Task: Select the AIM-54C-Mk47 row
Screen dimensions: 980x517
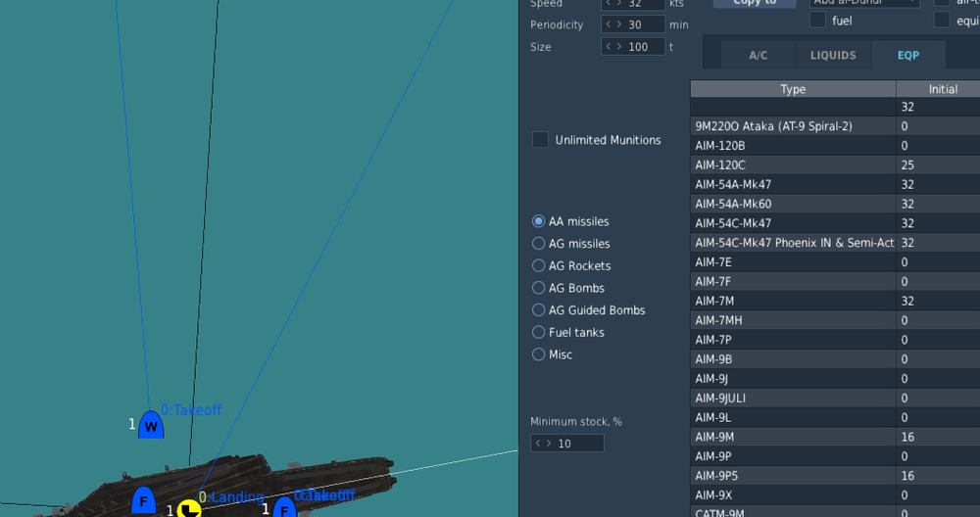Action: (x=835, y=223)
